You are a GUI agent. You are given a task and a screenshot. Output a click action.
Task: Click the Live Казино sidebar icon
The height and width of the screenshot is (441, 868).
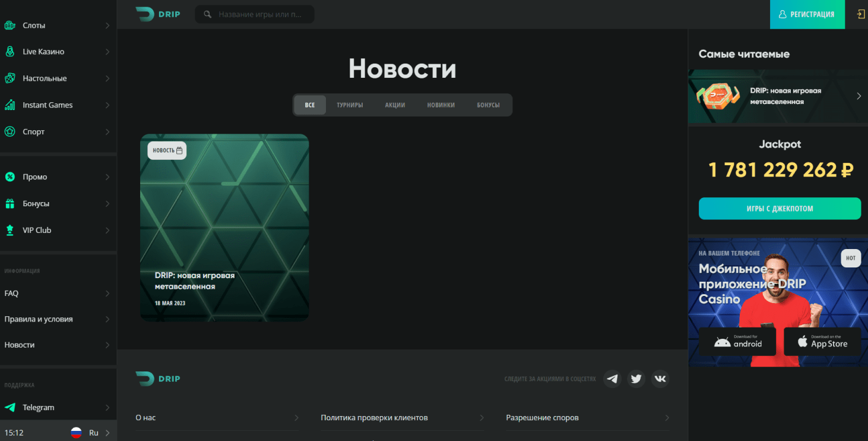click(9, 52)
